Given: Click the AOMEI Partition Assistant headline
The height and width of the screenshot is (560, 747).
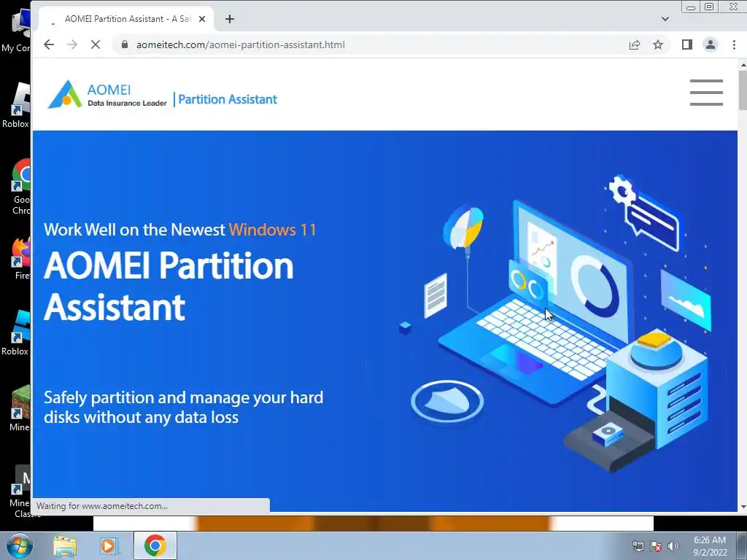Looking at the screenshot, I should click(169, 286).
